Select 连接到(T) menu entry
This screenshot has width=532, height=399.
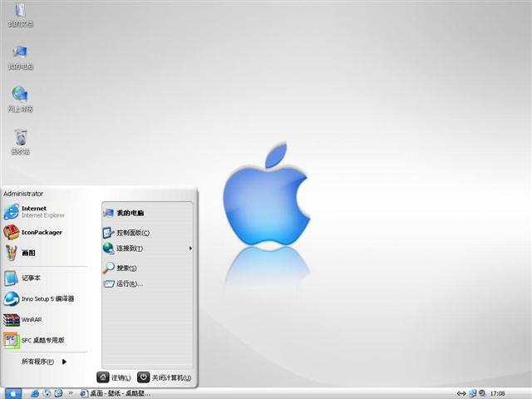[147, 249]
